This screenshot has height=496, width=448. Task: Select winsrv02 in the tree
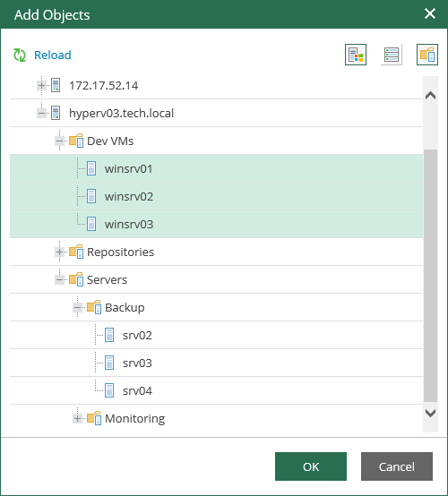point(216,196)
